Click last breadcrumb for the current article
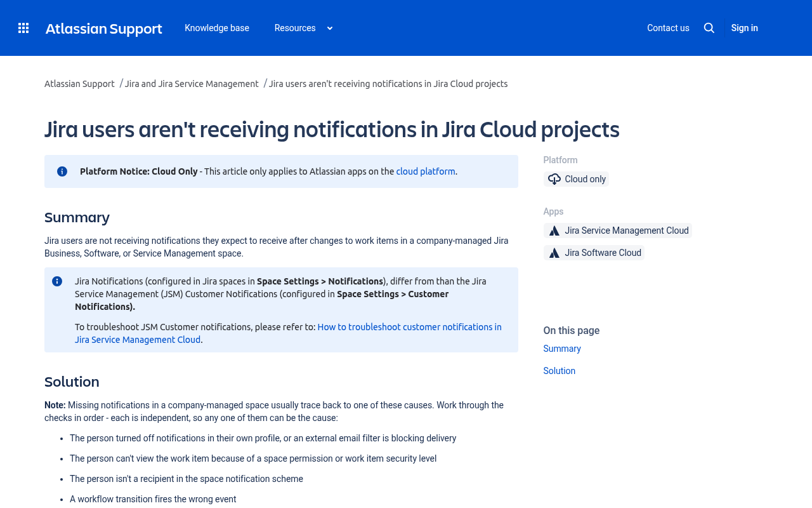The image size is (812, 508). (x=388, y=84)
